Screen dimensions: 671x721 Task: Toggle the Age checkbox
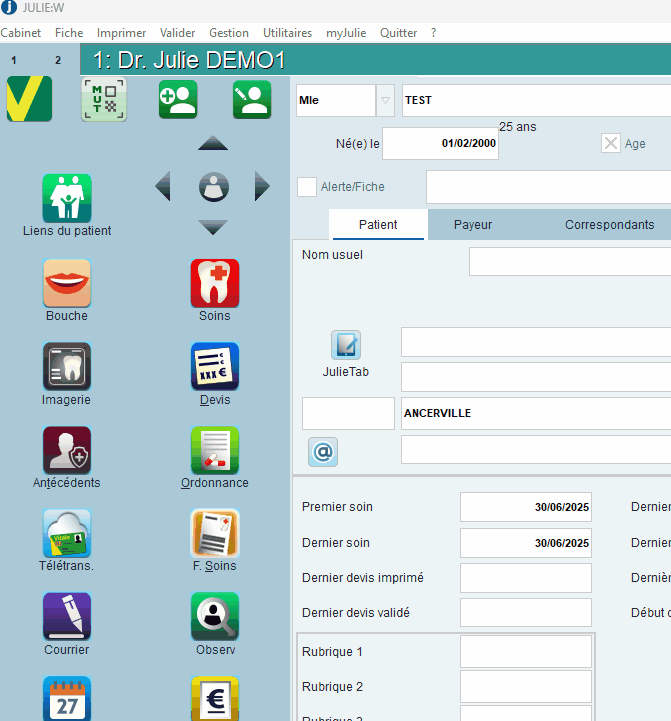pyautogui.click(x=611, y=143)
